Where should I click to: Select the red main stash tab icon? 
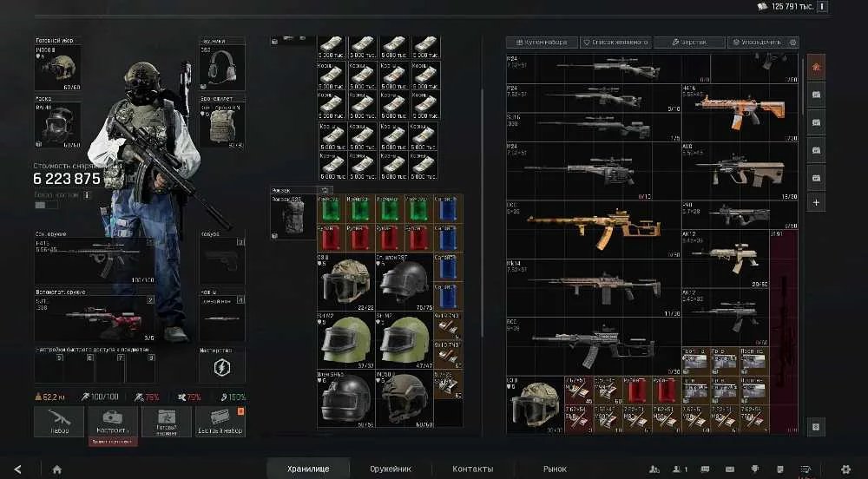816,67
